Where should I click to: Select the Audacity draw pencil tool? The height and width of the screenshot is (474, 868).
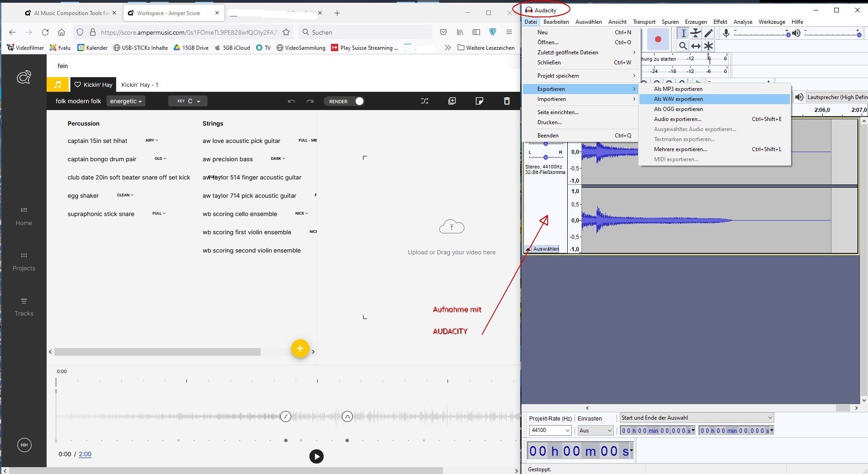(708, 33)
